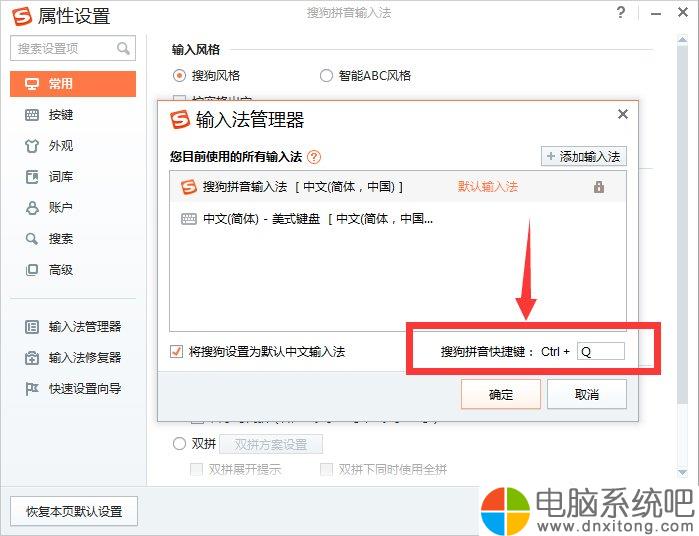Toggle the 双拼下同时使用全拼 checkbox

click(x=326, y=469)
